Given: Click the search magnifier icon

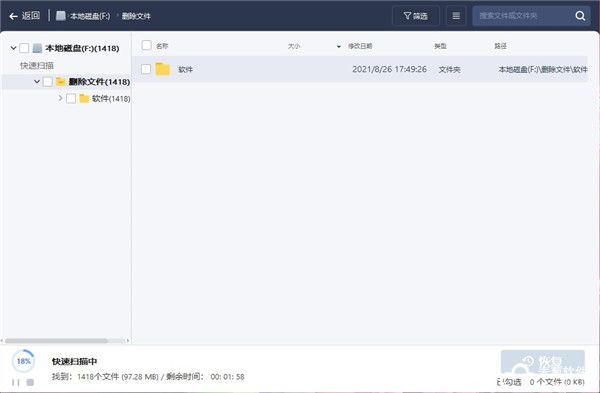Looking at the screenshot, I should pyautogui.click(x=580, y=16).
